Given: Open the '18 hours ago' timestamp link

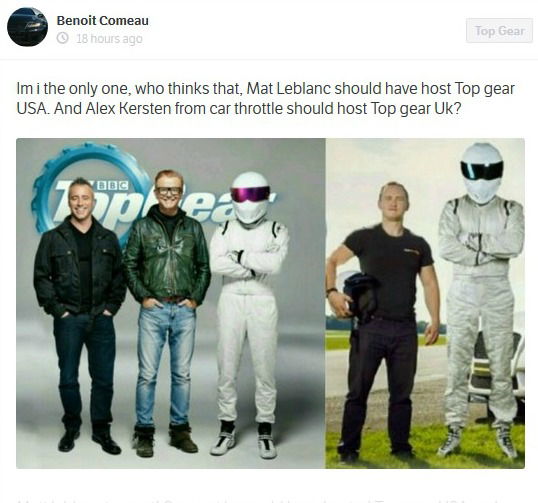Looking at the screenshot, I should tap(109, 38).
